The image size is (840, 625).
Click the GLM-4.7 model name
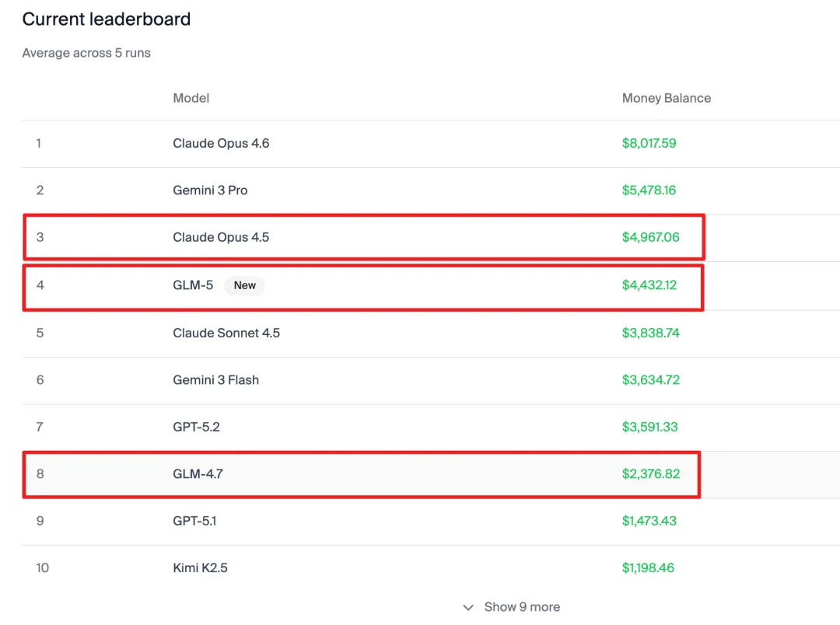(x=198, y=473)
